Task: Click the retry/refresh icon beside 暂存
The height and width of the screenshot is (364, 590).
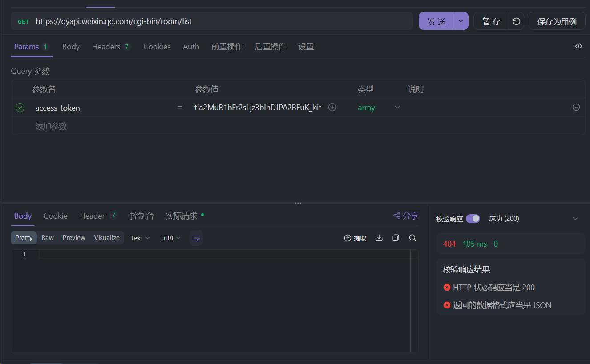Action: click(516, 21)
